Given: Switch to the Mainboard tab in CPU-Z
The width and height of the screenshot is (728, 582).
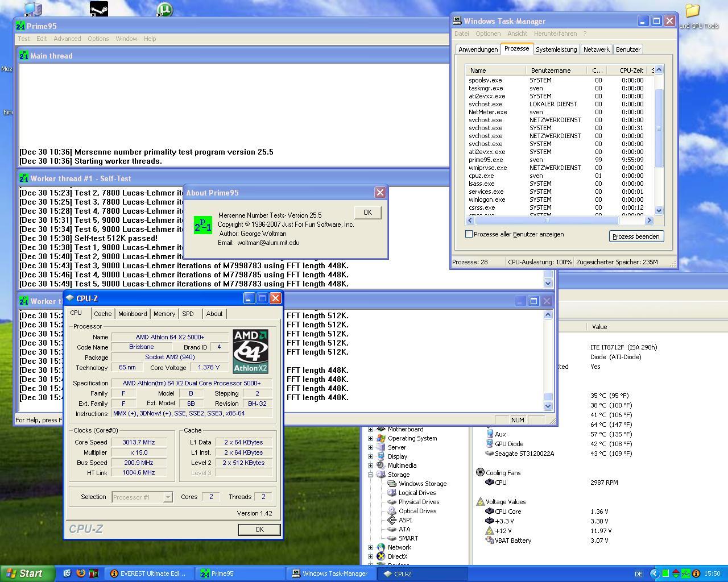Looking at the screenshot, I should 133,314.
